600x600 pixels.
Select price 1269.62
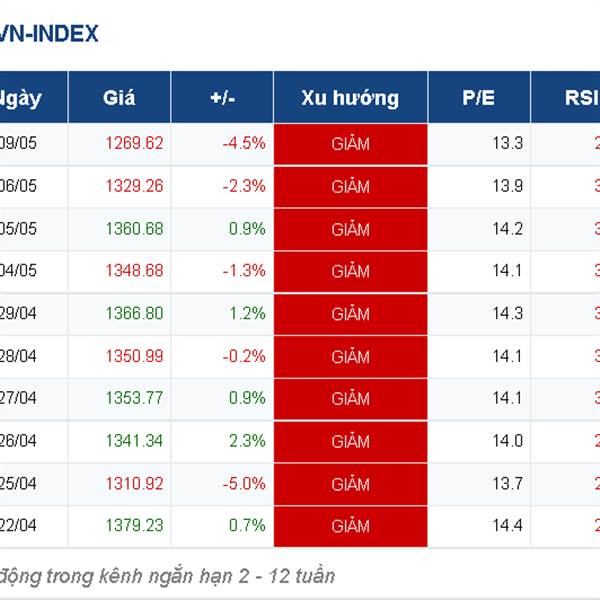[x=134, y=143]
